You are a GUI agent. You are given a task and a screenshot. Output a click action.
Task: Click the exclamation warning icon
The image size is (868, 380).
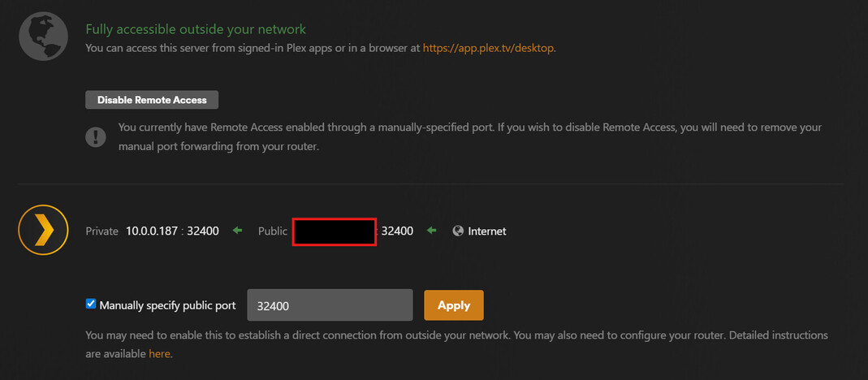pyautogui.click(x=96, y=136)
